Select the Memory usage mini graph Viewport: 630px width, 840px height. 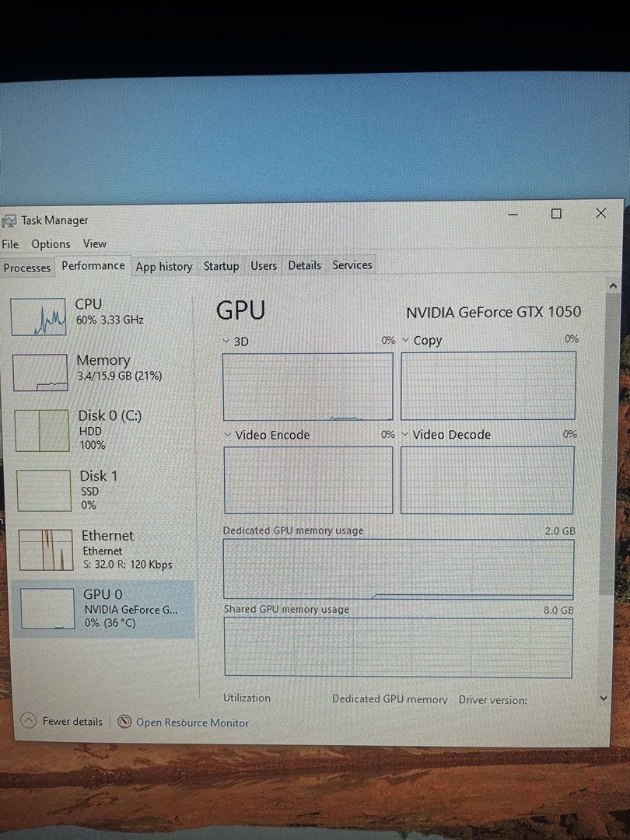click(40, 373)
